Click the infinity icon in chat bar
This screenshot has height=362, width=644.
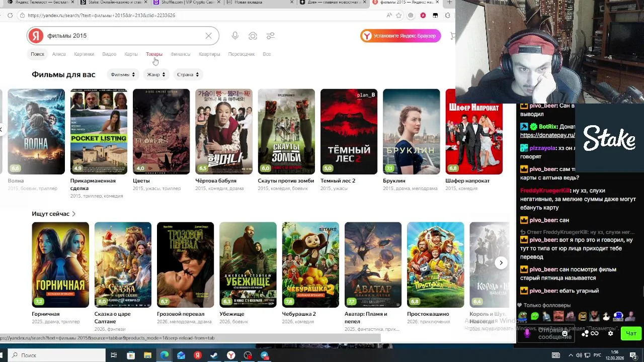tap(594, 333)
